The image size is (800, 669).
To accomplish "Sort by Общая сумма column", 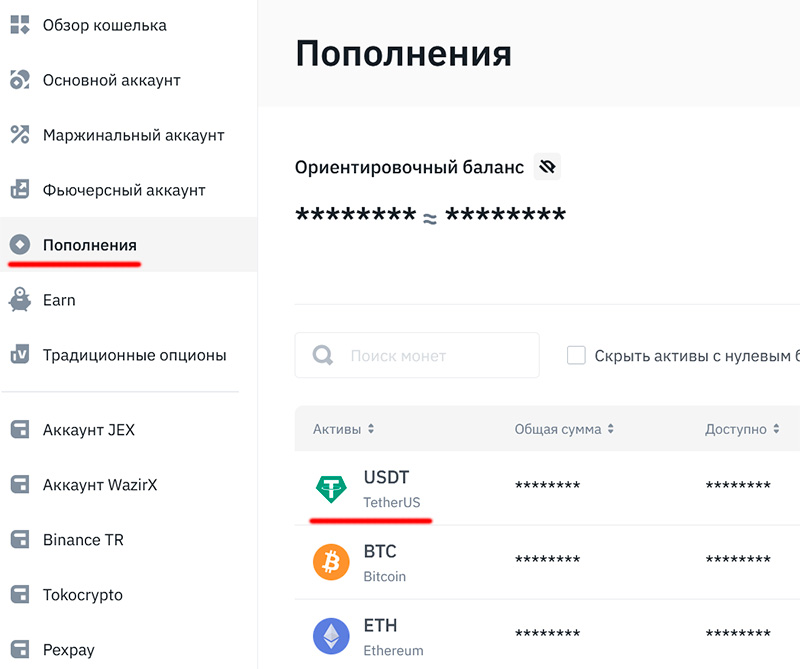I will (564, 429).
